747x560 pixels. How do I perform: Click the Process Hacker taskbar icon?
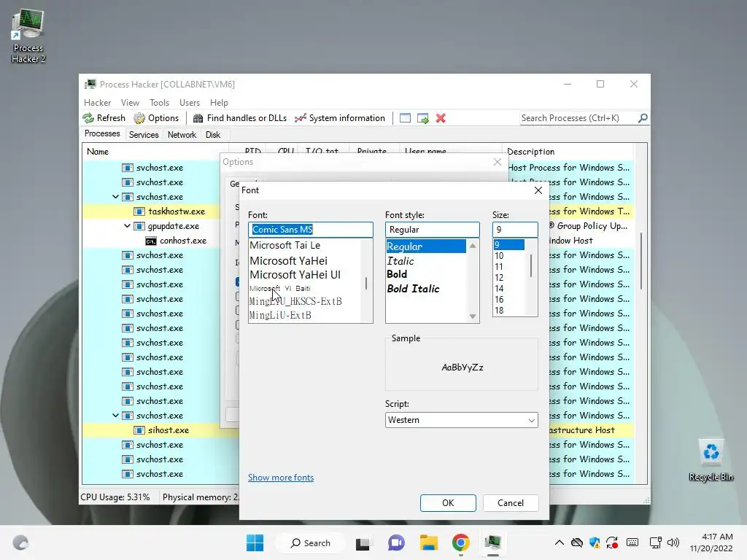point(493,542)
